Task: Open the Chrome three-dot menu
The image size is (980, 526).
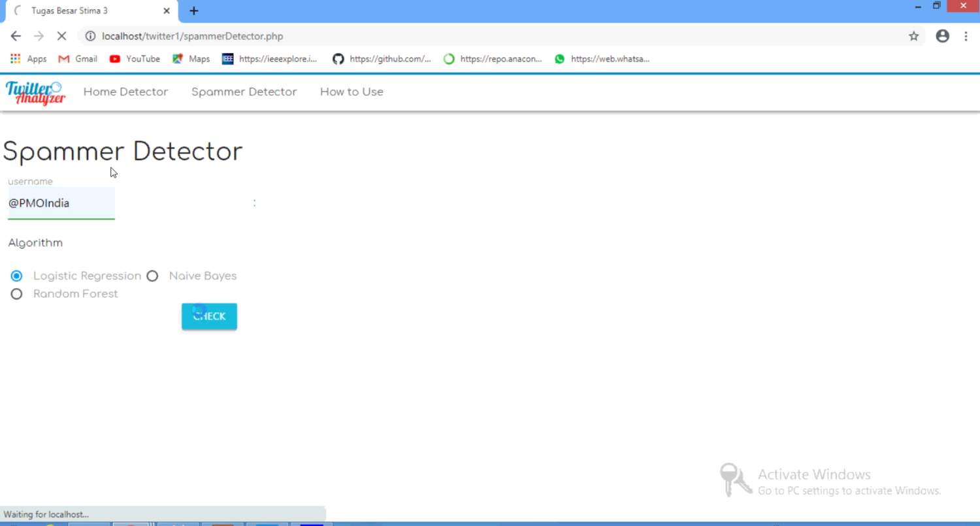Action: pos(966,36)
